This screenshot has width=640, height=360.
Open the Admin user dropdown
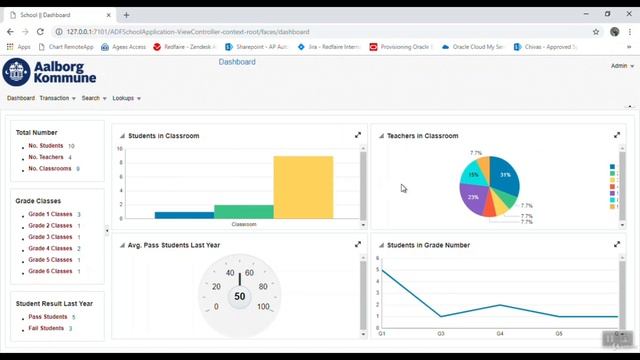pyautogui.click(x=622, y=66)
